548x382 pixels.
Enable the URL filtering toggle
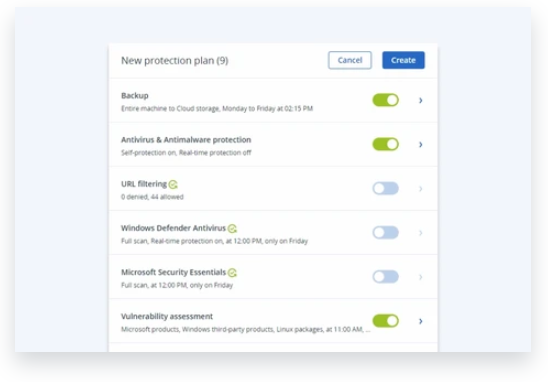coord(385,188)
